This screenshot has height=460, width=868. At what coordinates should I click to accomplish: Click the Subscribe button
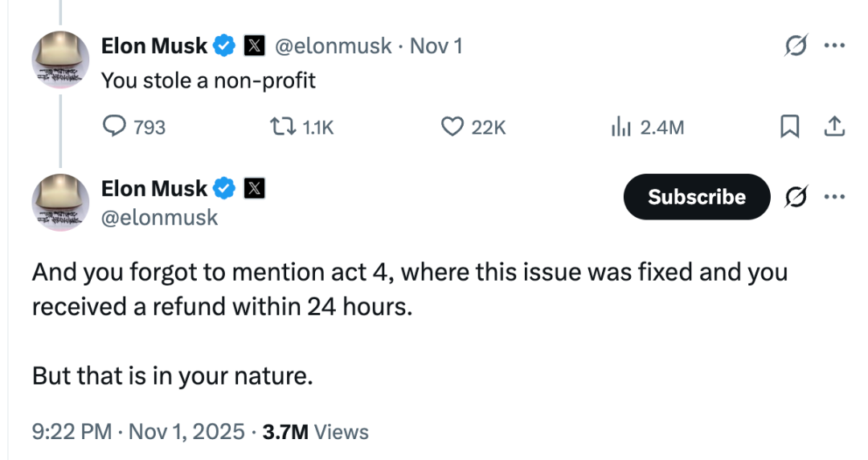point(697,197)
